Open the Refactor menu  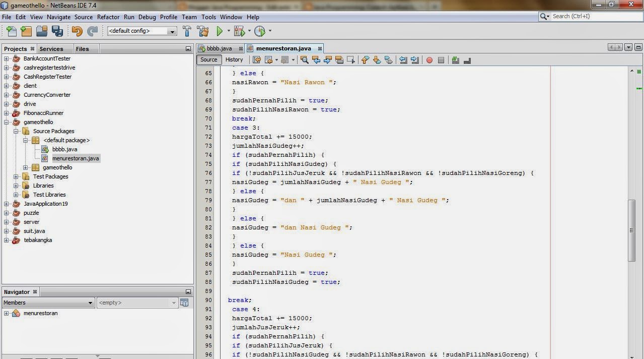point(108,17)
